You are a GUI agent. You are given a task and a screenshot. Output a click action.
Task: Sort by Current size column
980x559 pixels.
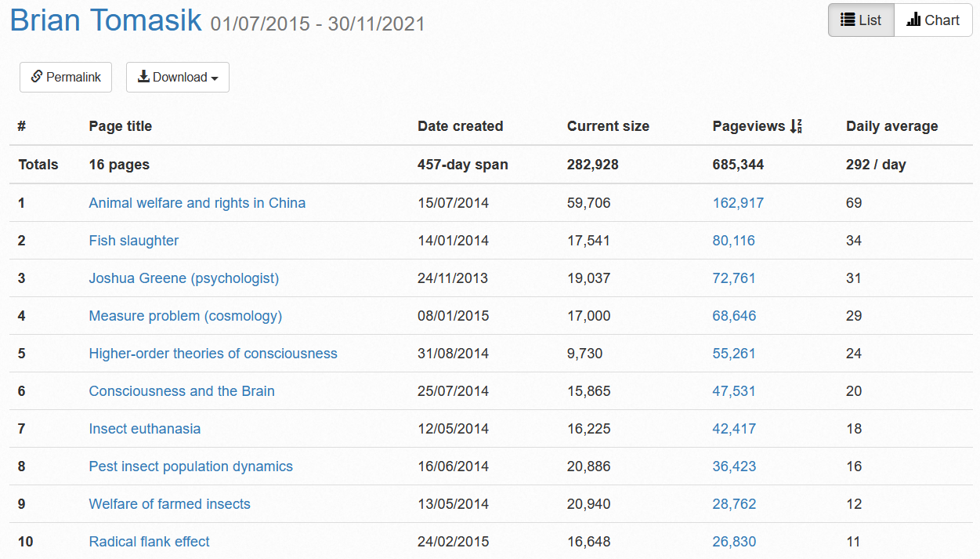[x=608, y=126]
